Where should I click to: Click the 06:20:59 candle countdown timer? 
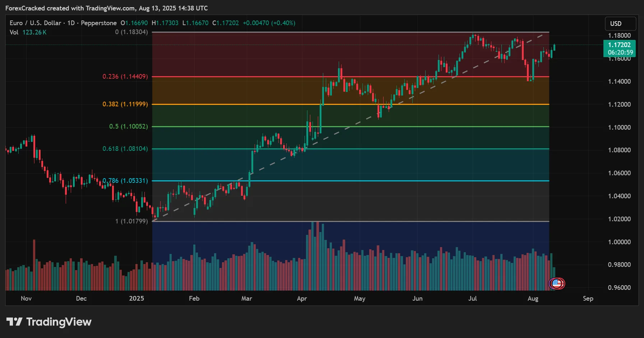tap(620, 52)
